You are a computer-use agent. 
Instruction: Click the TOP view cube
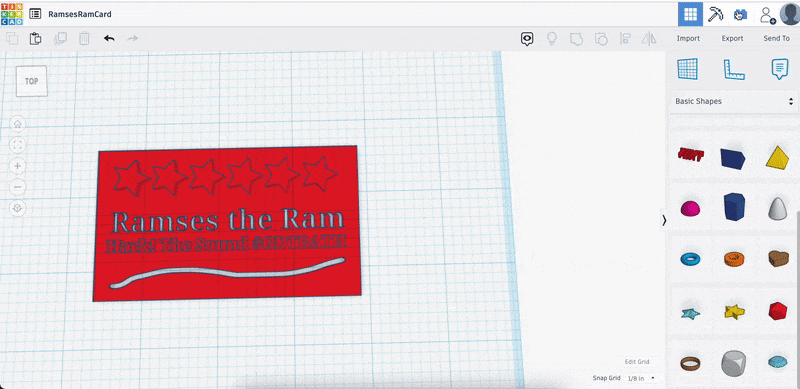point(32,81)
